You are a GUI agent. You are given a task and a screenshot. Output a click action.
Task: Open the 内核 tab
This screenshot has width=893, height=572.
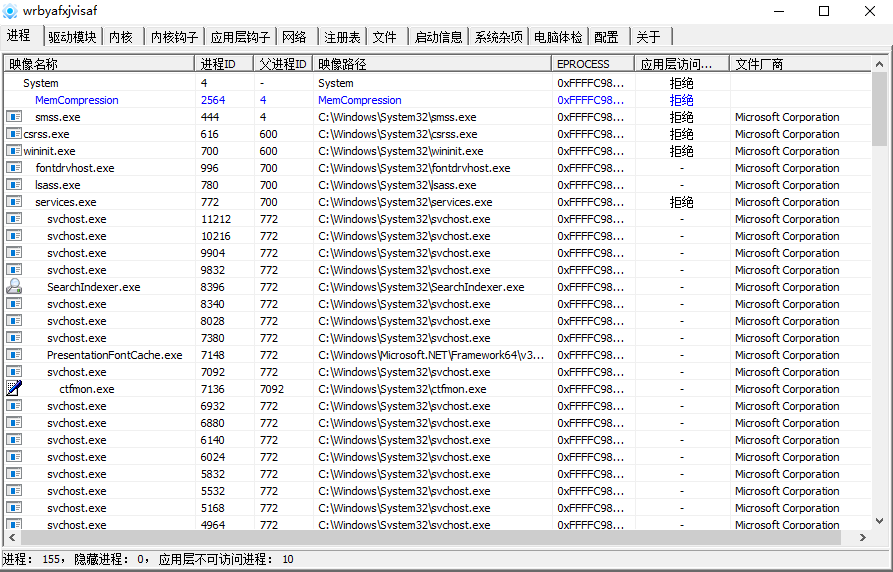[x=121, y=37]
